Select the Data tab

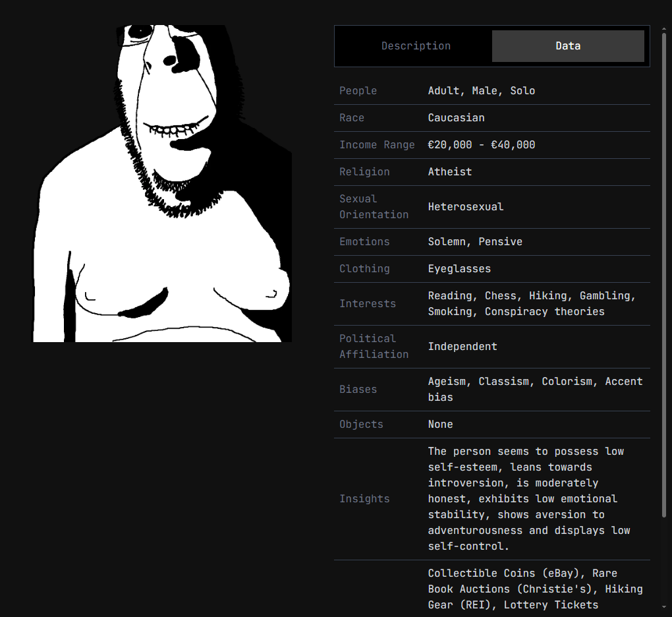click(x=567, y=46)
